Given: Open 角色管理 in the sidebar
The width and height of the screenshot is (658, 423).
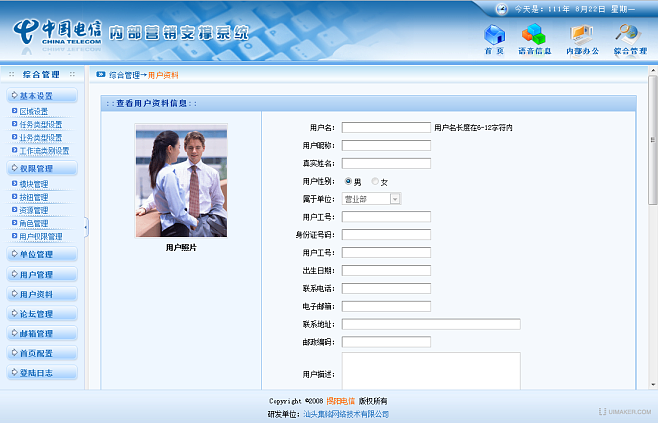Looking at the screenshot, I should pyautogui.click(x=34, y=224).
